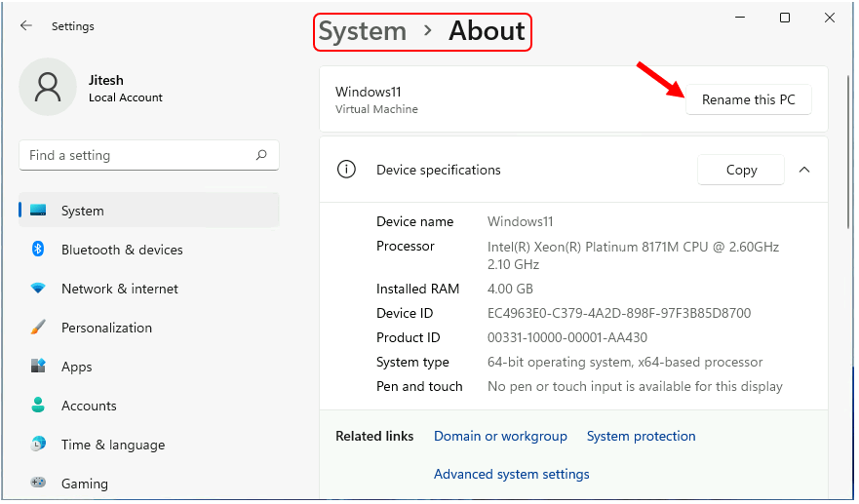
Task: Click System in the breadcrumb
Action: pyautogui.click(x=363, y=31)
